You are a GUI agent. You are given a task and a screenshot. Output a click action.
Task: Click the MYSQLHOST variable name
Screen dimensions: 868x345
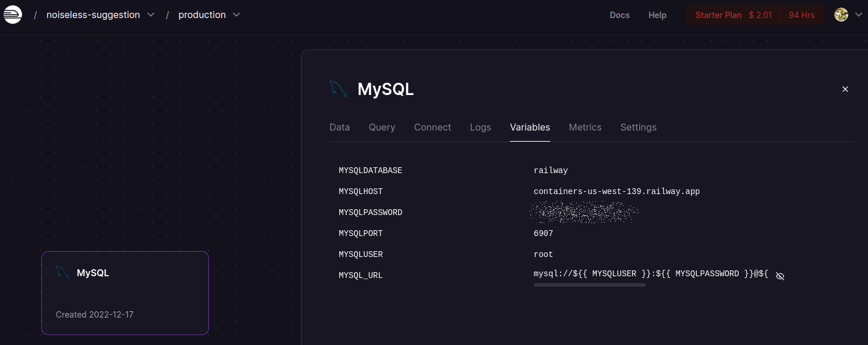pyautogui.click(x=360, y=192)
